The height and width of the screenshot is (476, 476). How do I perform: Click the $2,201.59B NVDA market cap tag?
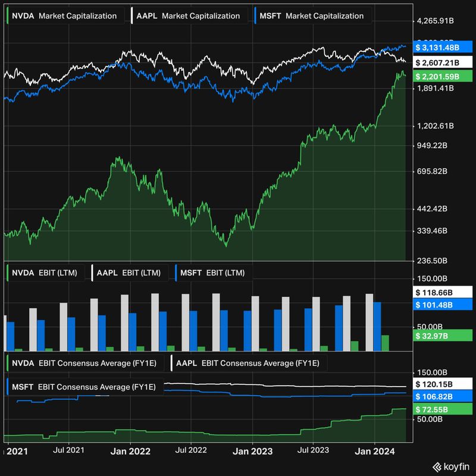click(x=443, y=76)
